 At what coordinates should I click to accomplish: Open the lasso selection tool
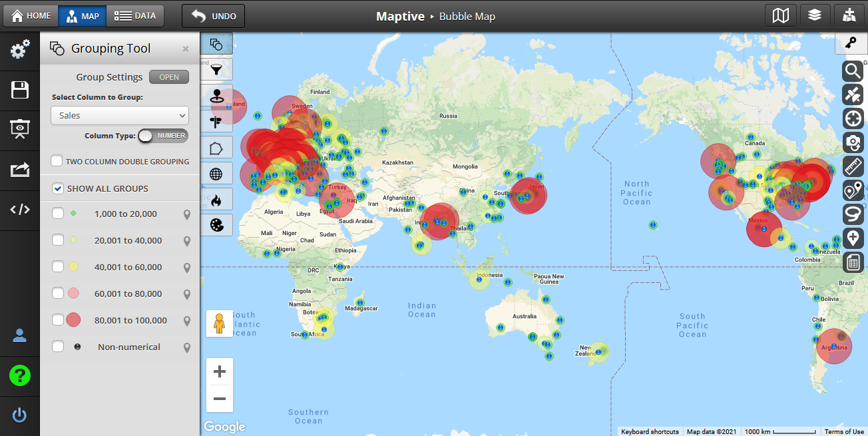click(853, 214)
